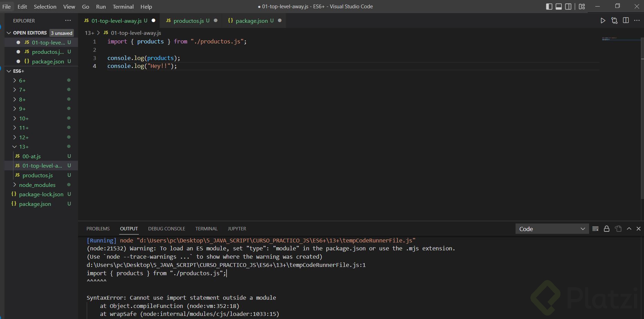Open output log in editor
This screenshot has width=644, height=319.
tap(618, 229)
